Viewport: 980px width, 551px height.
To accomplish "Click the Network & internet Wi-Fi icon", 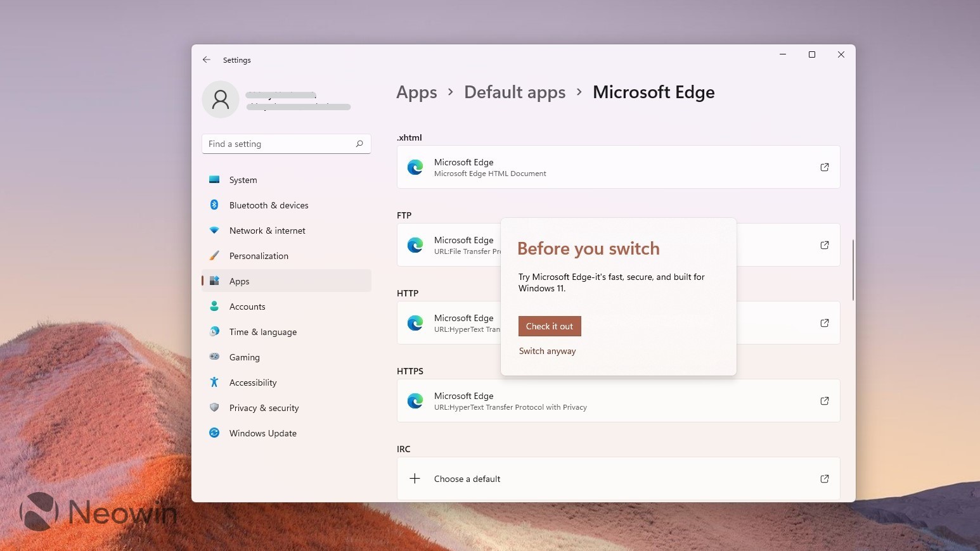I will pyautogui.click(x=214, y=231).
